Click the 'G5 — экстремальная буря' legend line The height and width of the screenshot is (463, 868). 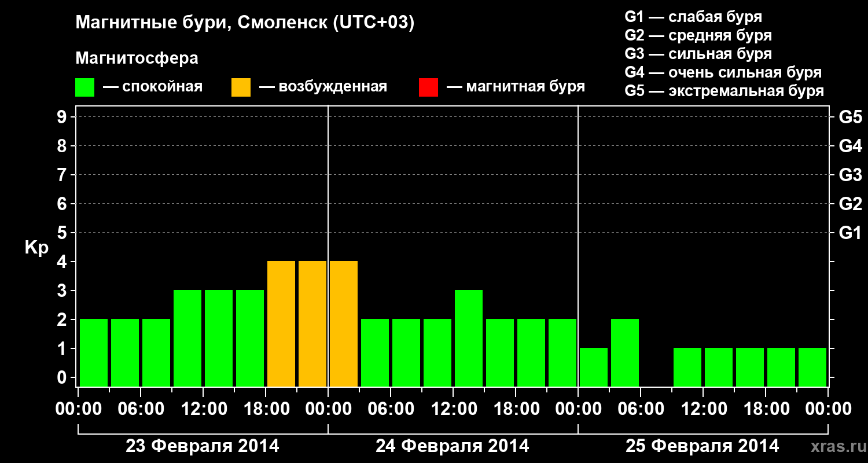(724, 91)
